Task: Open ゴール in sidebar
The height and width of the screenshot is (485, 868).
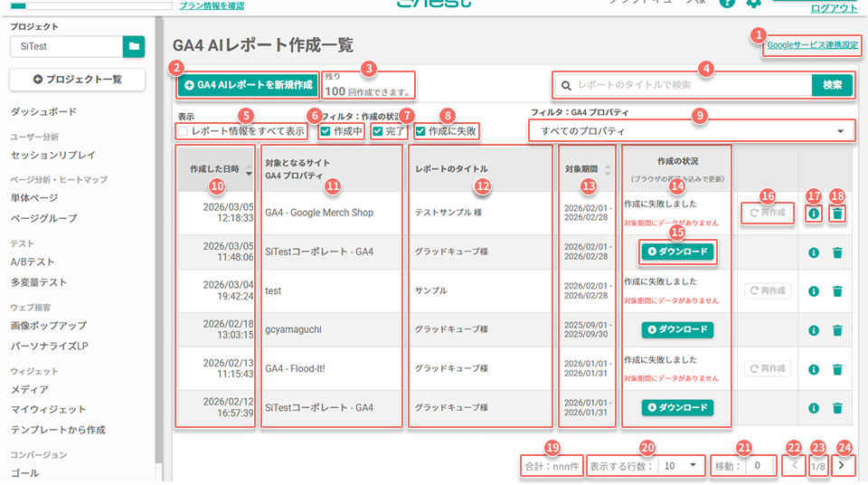Action: coord(24,473)
